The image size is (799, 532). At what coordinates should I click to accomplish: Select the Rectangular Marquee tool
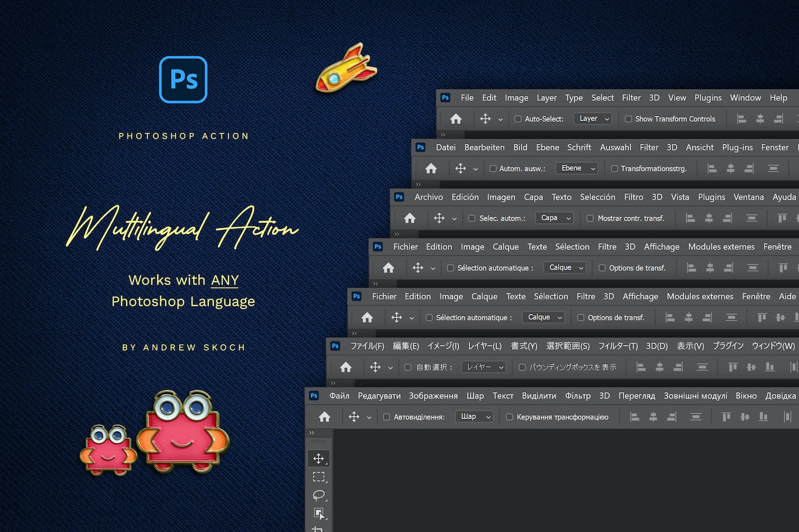click(318, 477)
